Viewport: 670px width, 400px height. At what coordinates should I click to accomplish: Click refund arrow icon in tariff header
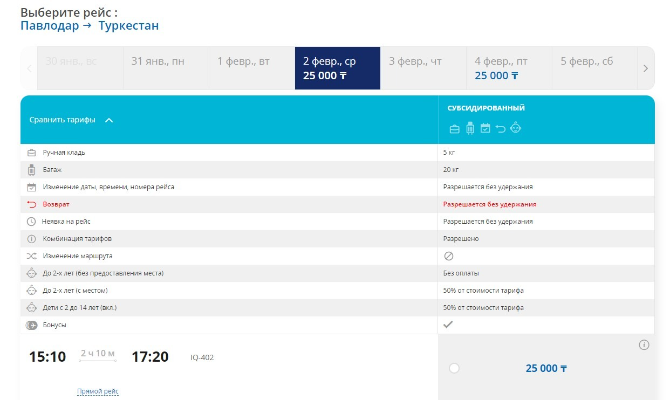point(500,128)
